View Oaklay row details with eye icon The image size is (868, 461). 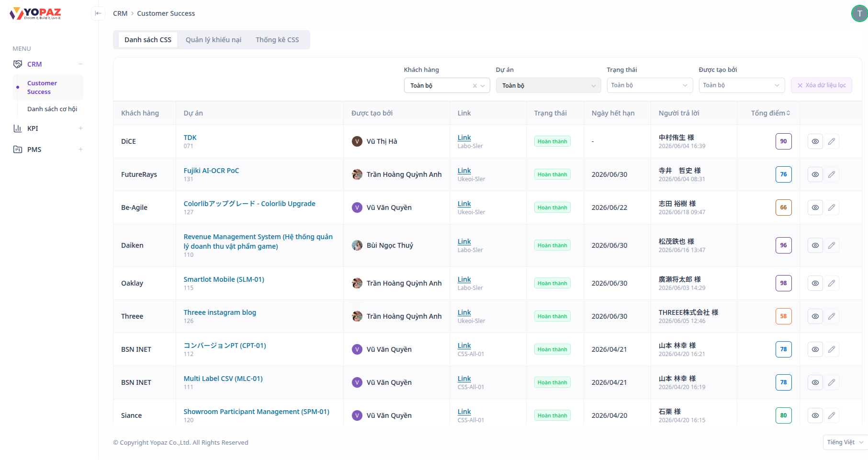tap(815, 283)
